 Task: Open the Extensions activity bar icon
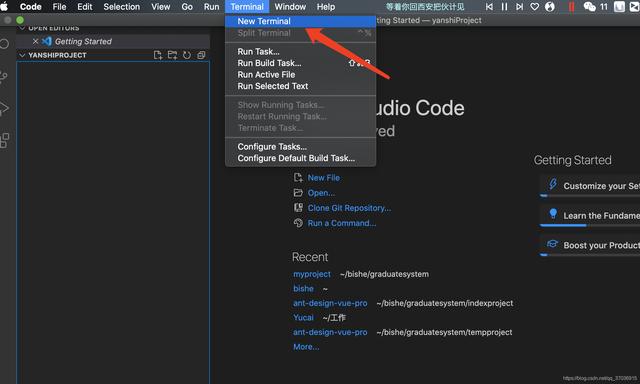pos(4,140)
